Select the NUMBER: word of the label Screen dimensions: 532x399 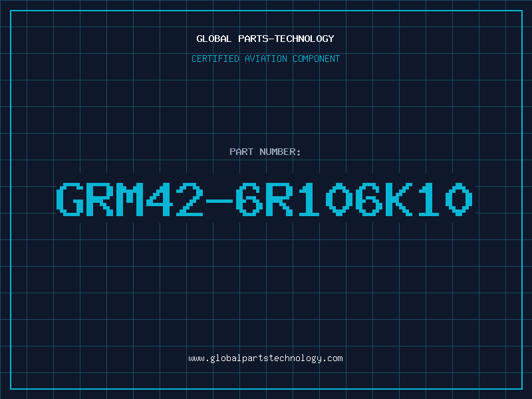coord(280,152)
